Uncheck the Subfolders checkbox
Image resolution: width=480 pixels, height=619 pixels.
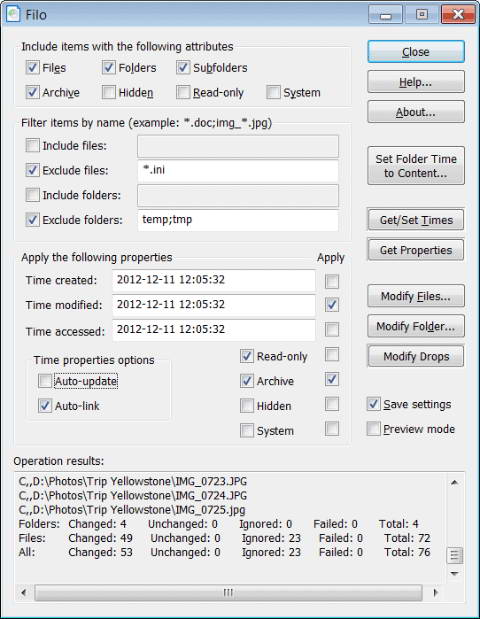point(183,68)
